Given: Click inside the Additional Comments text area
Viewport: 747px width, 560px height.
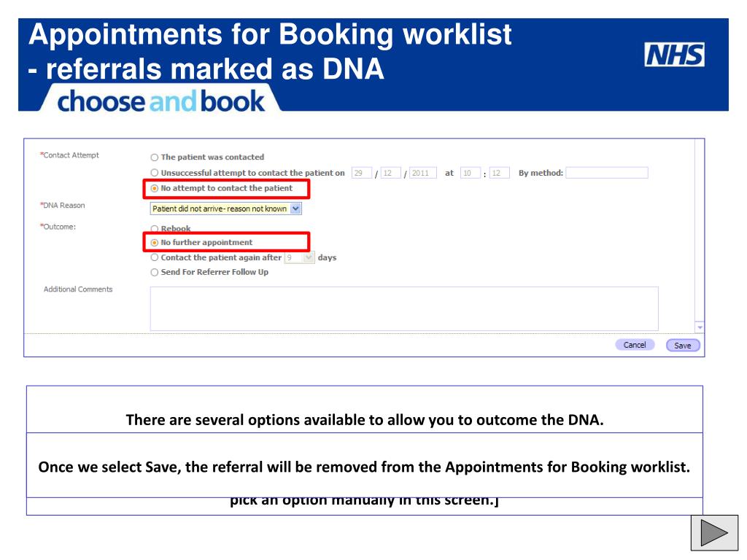Looking at the screenshot, I should point(404,308).
